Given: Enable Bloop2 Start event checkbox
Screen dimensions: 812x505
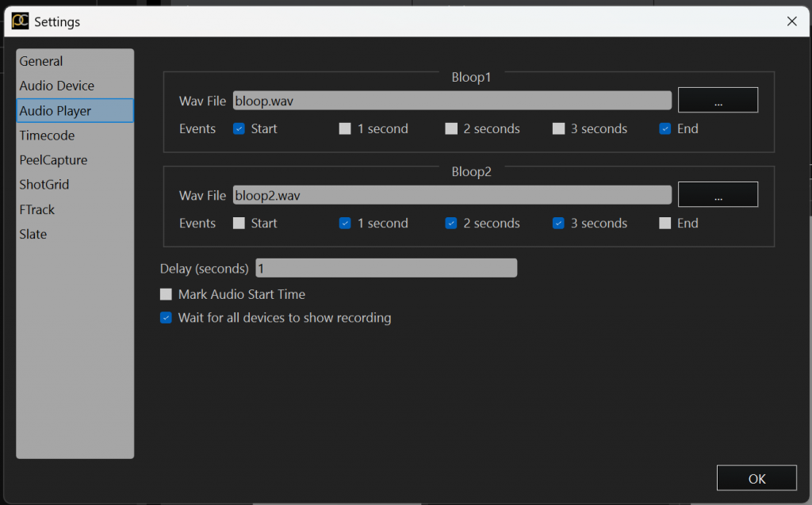Looking at the screenshot, I should tap(239, 224).
